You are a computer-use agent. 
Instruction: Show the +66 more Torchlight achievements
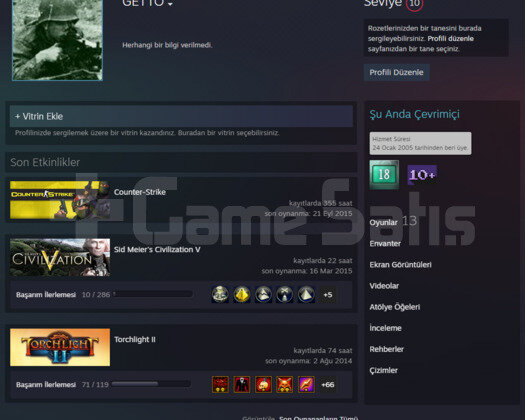[328, 384]
